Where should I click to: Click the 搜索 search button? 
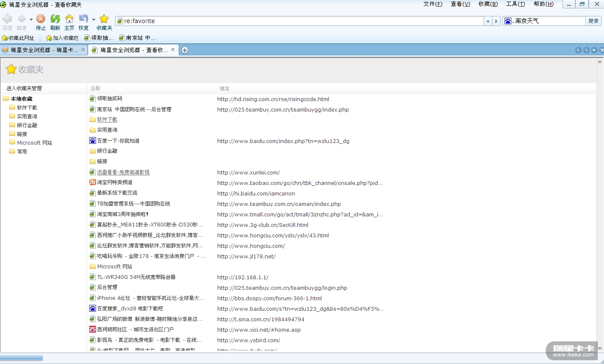point(594,21)
